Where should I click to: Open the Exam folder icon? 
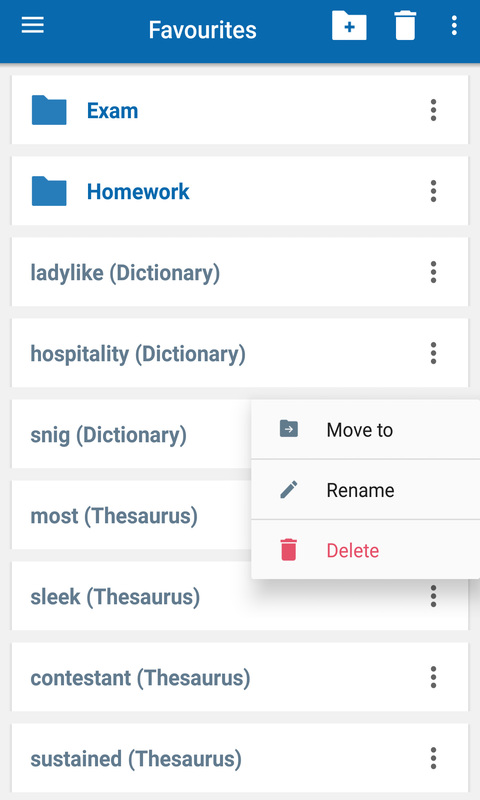click(x=49, y=110)
